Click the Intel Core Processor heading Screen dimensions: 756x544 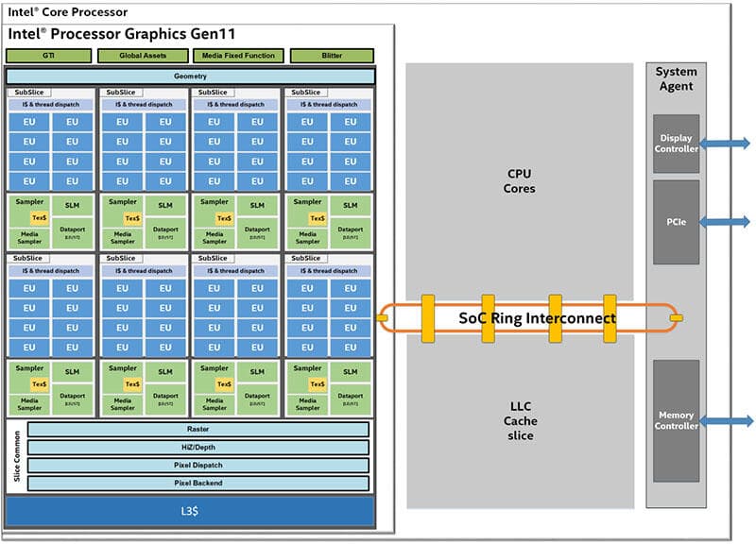[67, 12]
